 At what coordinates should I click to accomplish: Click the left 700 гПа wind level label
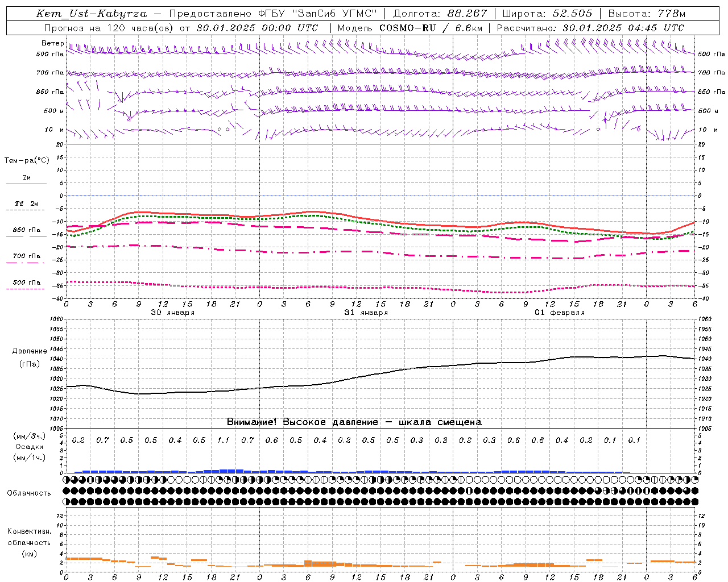pyautogui.click(x=50, y=73)
